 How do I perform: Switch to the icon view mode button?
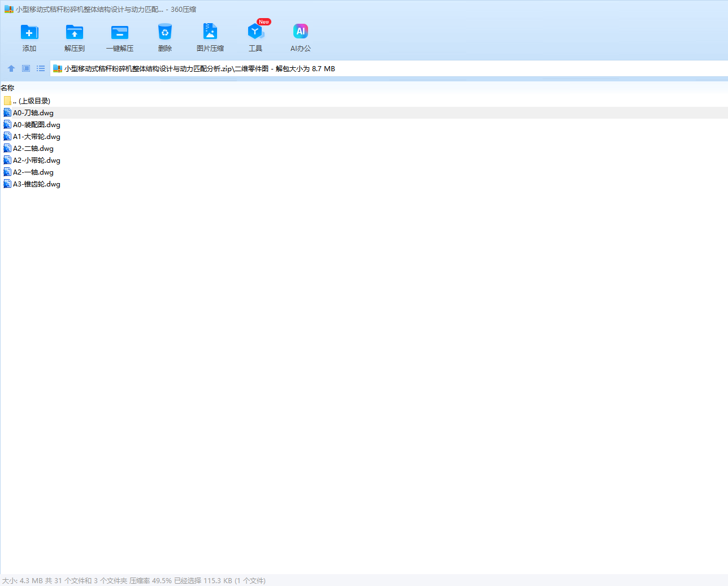point(26,68)
